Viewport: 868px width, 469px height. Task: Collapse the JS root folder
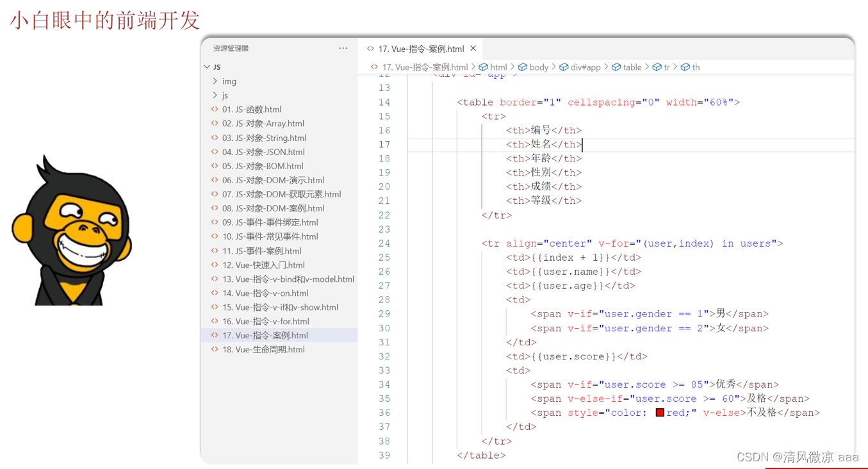point(207,67)
